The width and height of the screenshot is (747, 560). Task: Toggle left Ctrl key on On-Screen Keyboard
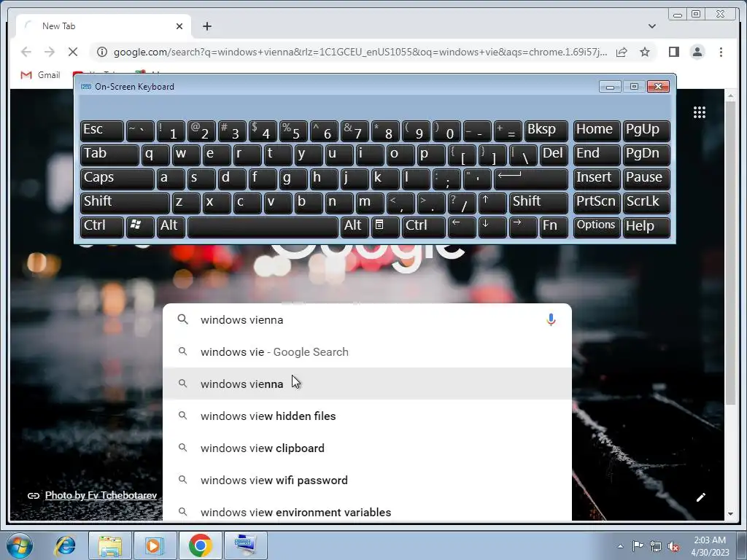point(102,227)
